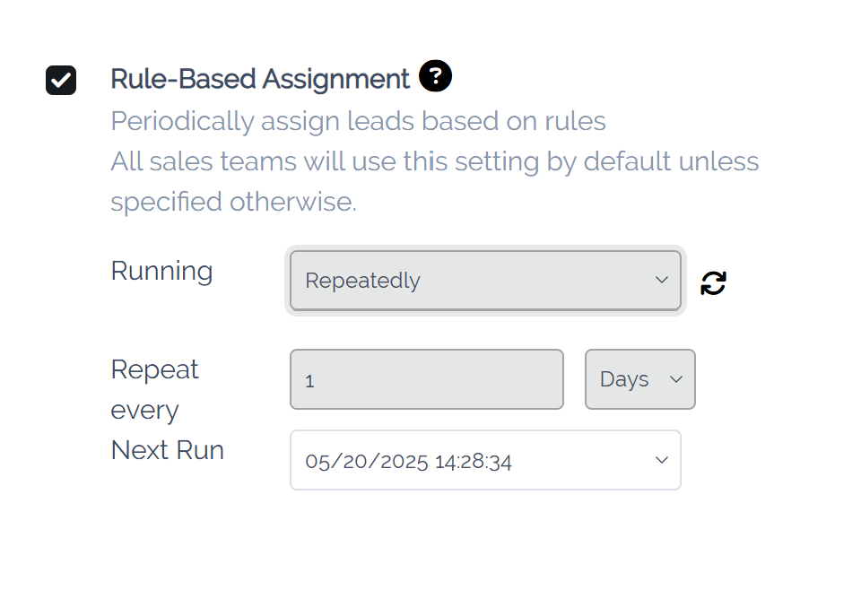Open the help tooltip next to Rule-Based Assignment
This screenshot has width=861, height=616.
(436, 76)
